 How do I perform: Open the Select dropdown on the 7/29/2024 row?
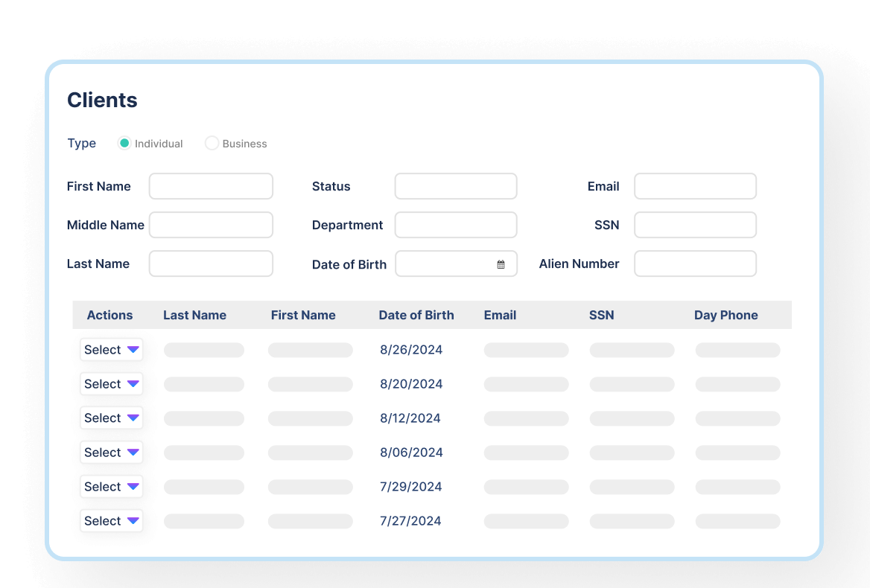[111, 486]
